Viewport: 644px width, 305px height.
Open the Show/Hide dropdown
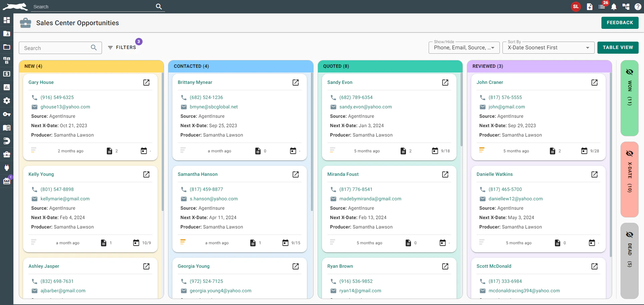click(x=464, y=48)
